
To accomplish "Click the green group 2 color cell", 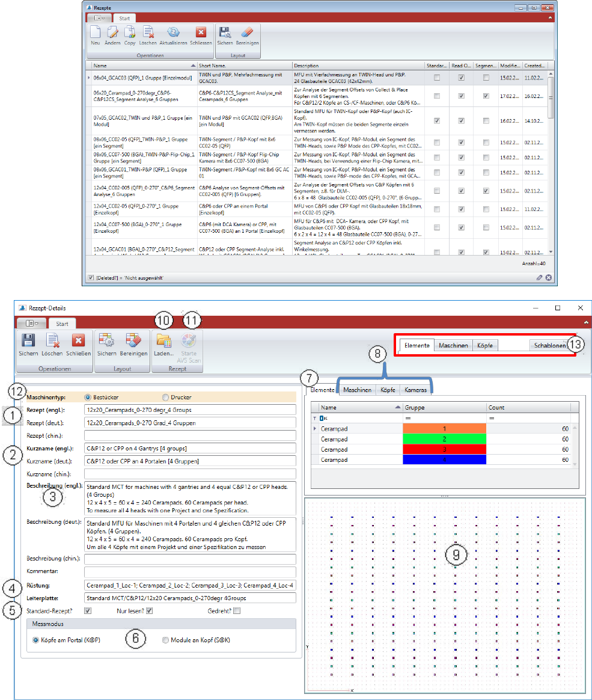I will coord(444,439).
